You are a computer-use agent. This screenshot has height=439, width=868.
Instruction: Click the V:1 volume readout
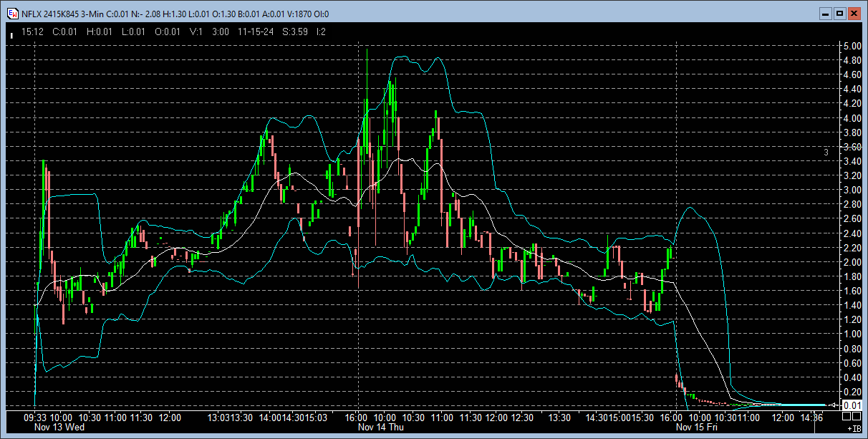point(196,32)
